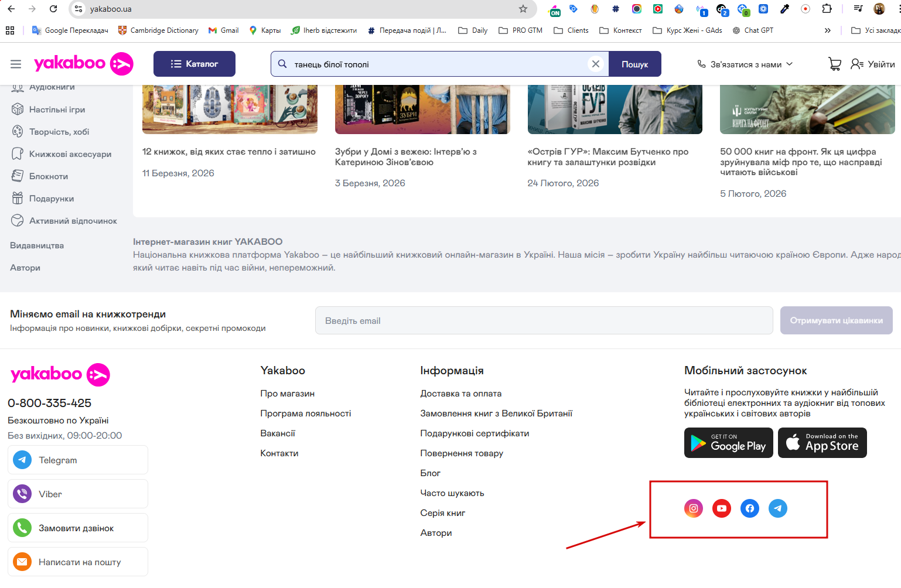Select Настільні ігри in sidebar
The width and height of the screenshot is (901, 588).
pos(49,110)
